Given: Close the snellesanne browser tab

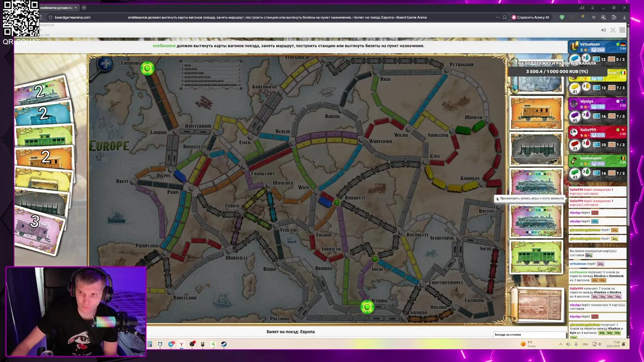Looking at the screenshot, I should point(75,8).
